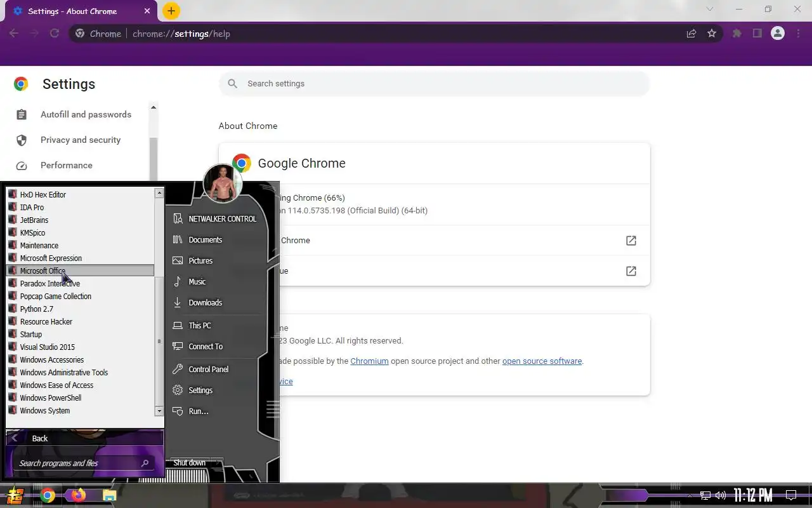
Task: Open notification center icon
Action: pyautogui.click(x=791, y=495)
